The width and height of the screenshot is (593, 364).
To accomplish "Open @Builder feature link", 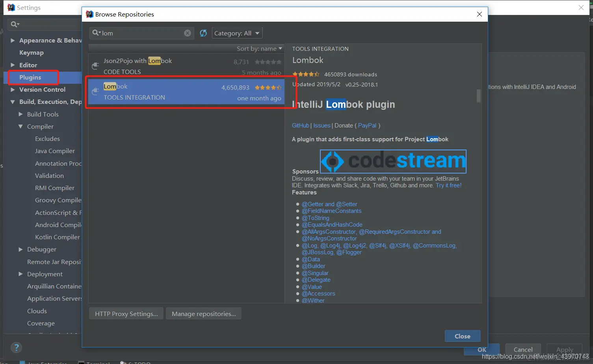I will [x=313, y=266].
